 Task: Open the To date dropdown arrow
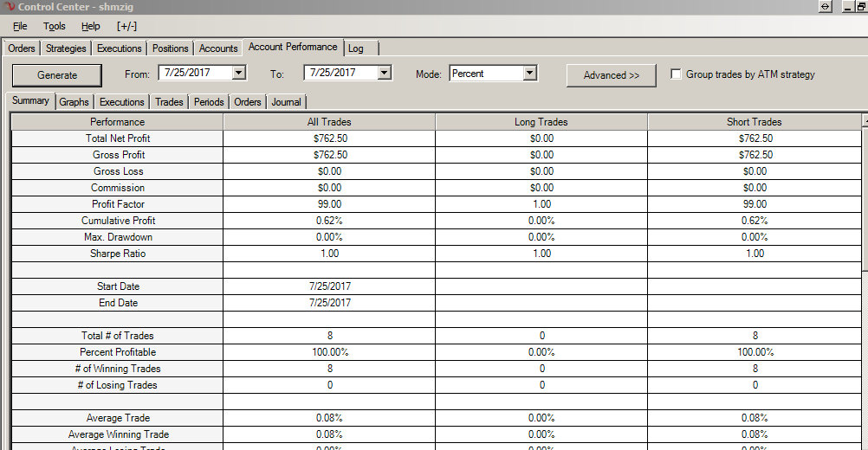(384, 73)
